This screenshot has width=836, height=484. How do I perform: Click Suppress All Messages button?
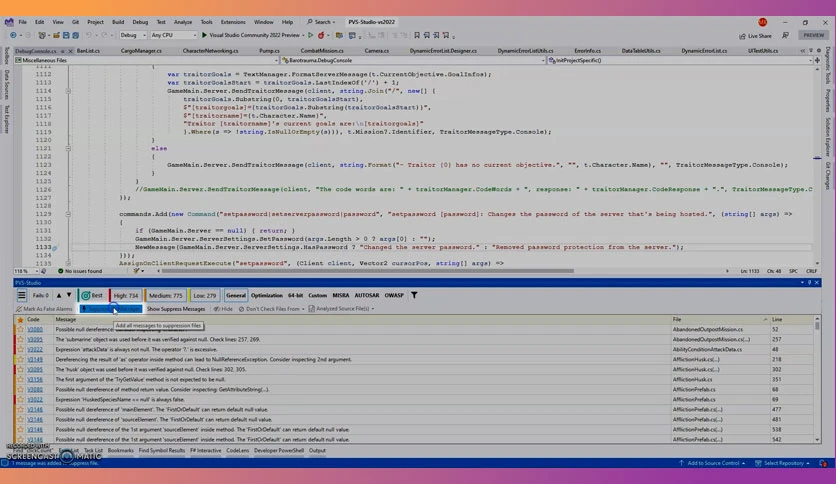coord(111,309)
